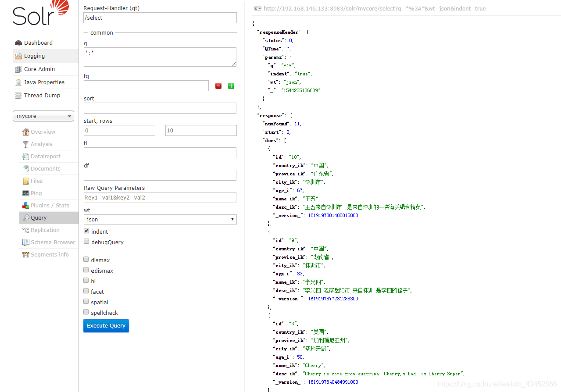Enable the spatial checkbox
This screenshot has height=392, width=561.
86,302
